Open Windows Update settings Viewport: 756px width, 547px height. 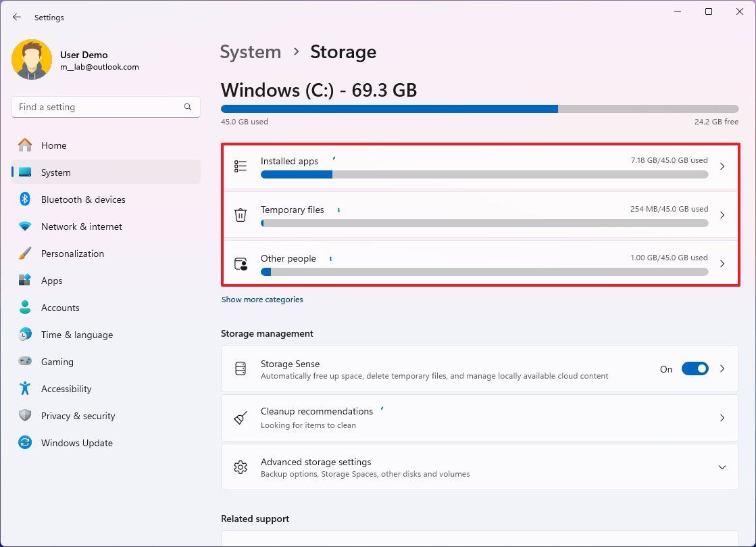click(76, 442)
